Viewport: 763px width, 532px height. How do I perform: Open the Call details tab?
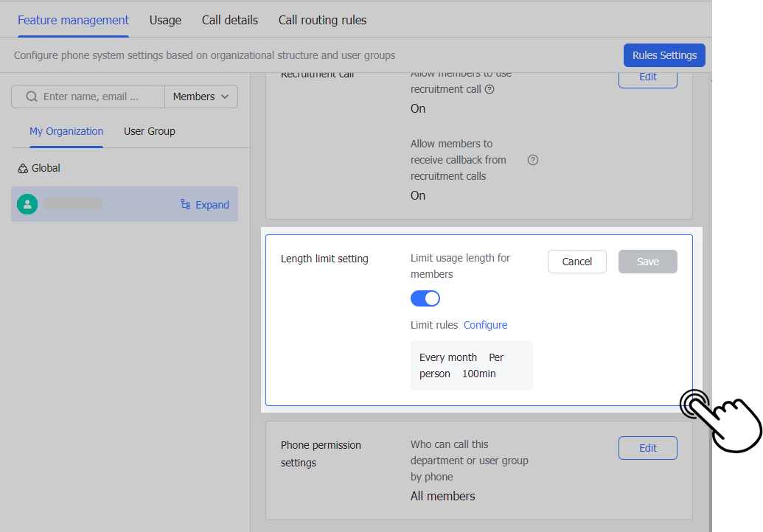pos(229,20)
